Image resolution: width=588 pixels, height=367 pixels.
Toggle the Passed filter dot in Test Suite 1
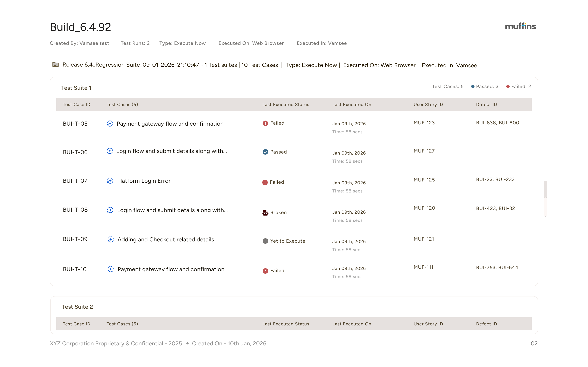[473, 86]
